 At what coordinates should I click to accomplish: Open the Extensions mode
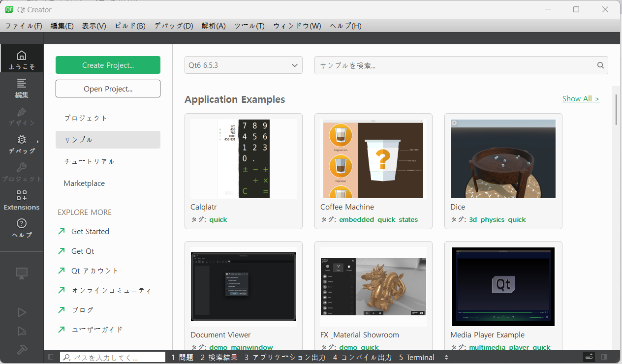point(22,200)
